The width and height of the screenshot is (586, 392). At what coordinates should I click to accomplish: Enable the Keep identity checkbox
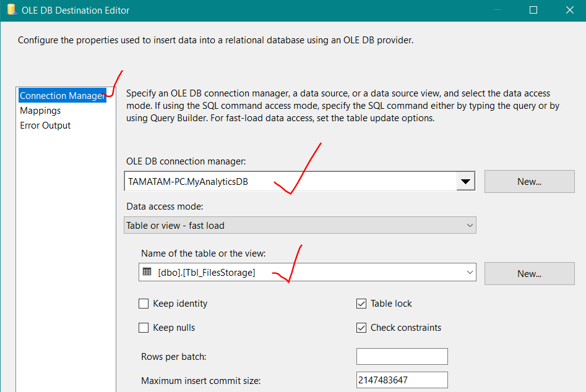(x=144, y=304)
